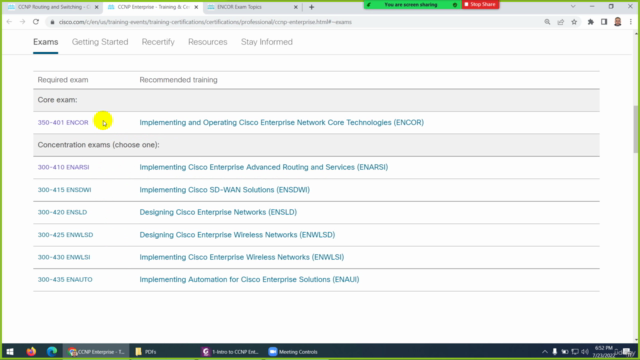Click the battery tray icon
Viewport: 640px width, 360px height.
pyautogui.click(x=565, y=352)
